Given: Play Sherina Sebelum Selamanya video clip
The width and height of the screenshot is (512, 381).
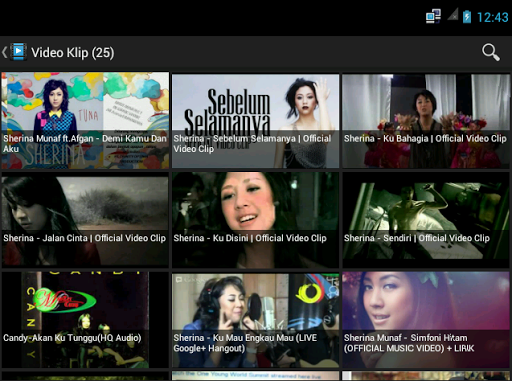Looking at the screenshot, I should coord(255,121).
